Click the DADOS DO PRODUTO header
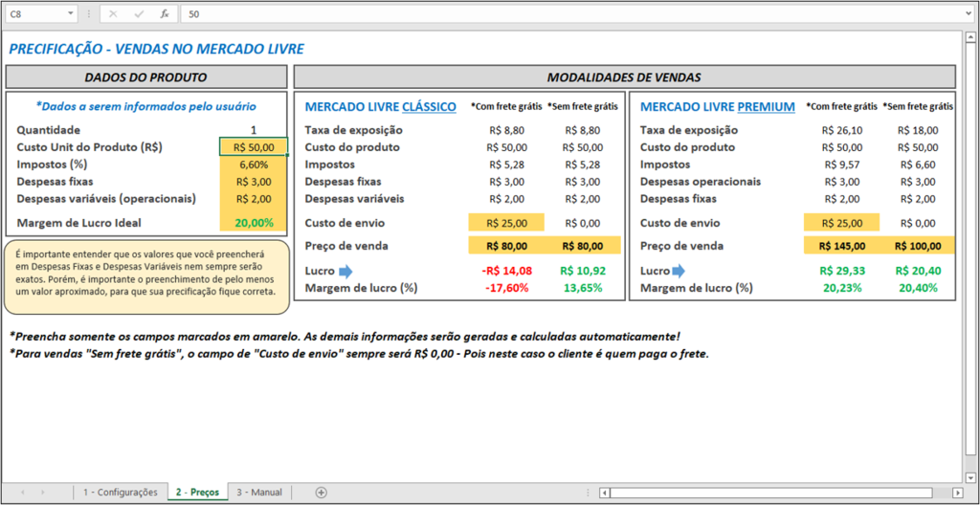This screenshot has height=505, width=980. (145, 77)
